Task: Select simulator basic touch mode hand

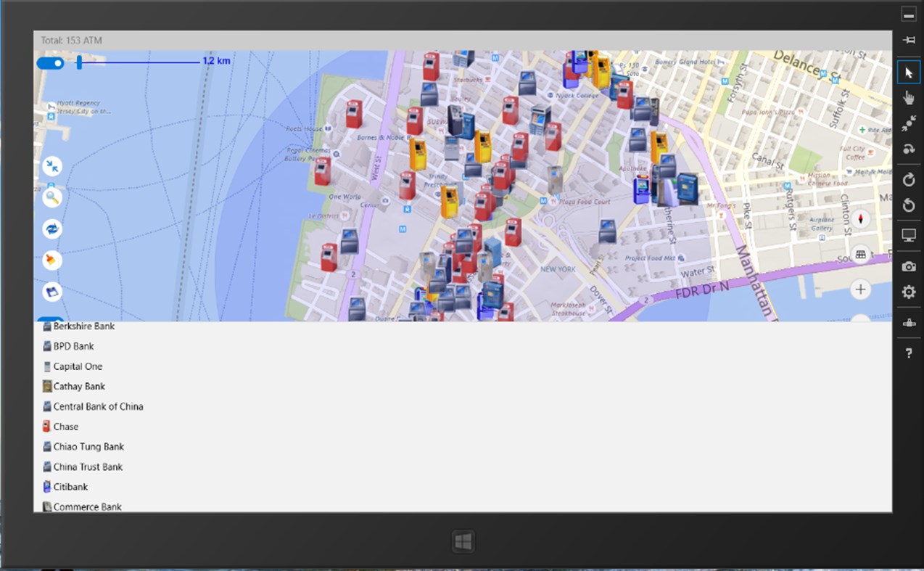Action: coord(908,99)
